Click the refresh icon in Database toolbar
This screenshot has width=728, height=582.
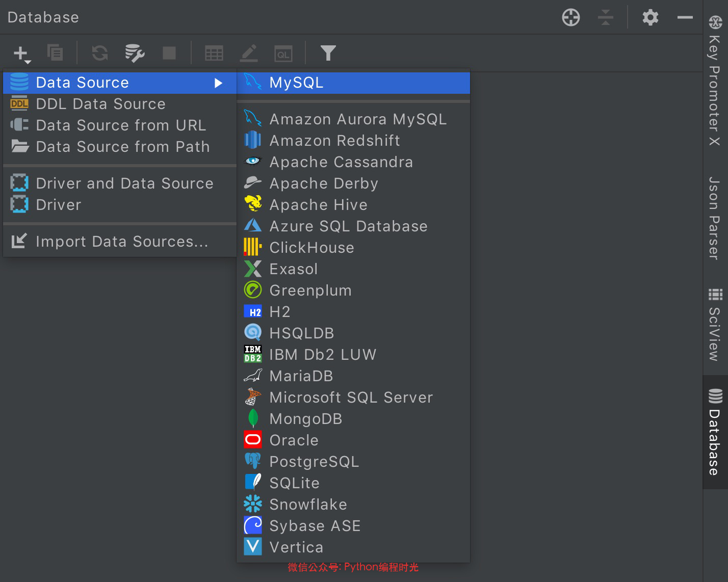(100, 53)
